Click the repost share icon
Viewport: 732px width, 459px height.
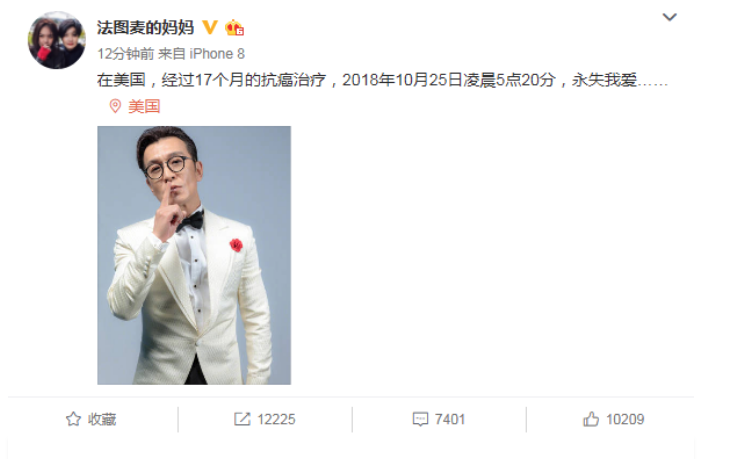[x=242, y=419]
